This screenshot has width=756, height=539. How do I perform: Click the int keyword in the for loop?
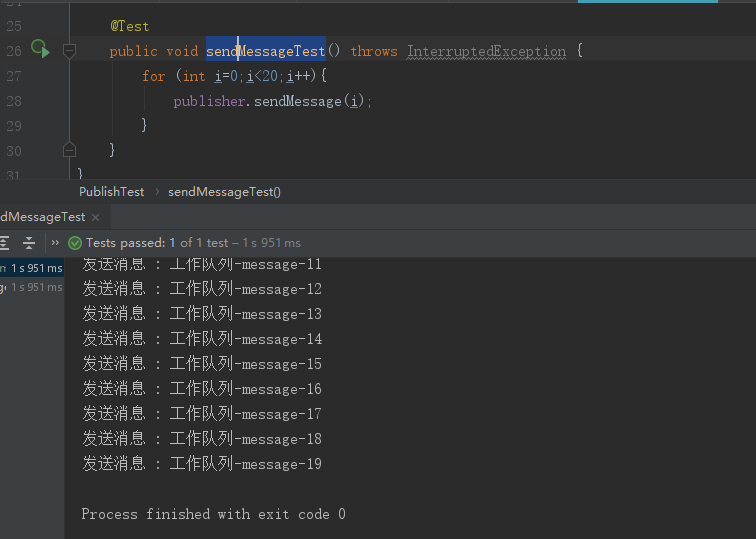pos(194,76)
